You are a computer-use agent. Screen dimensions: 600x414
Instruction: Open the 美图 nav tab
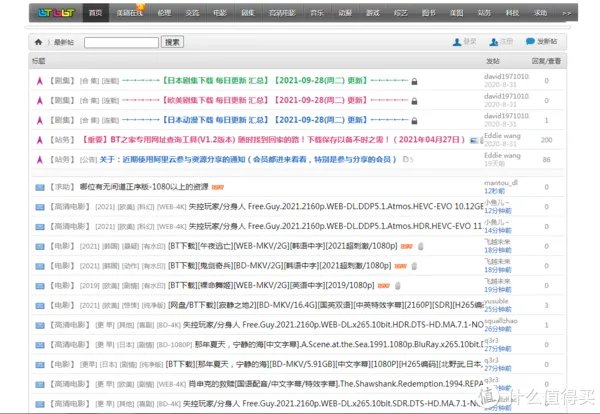457,13
